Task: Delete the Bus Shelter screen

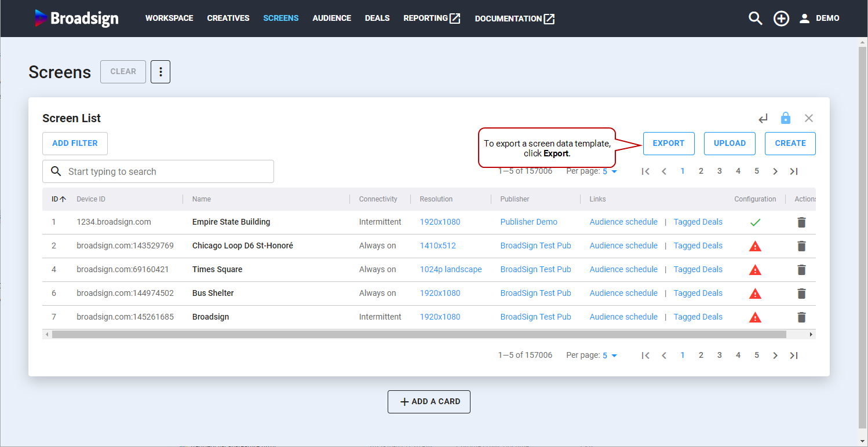Action: point(801,294)
